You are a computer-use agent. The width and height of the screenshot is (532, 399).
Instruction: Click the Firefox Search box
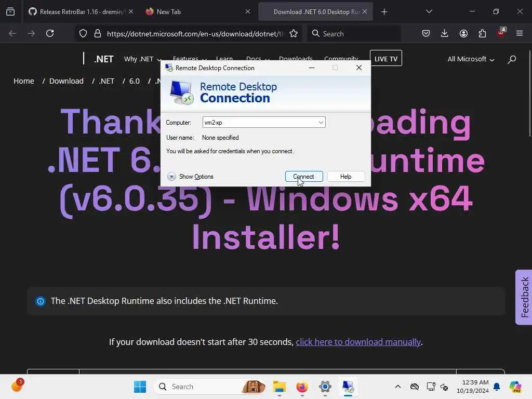354,34
